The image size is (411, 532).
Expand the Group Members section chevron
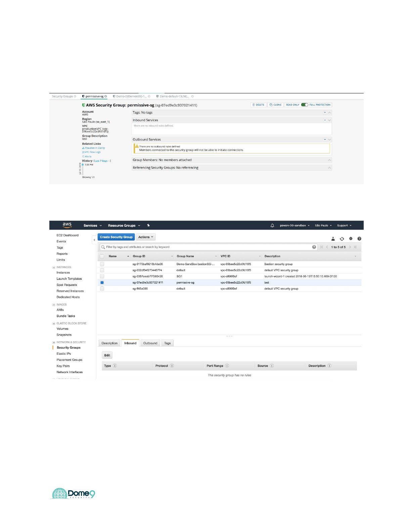329,160
